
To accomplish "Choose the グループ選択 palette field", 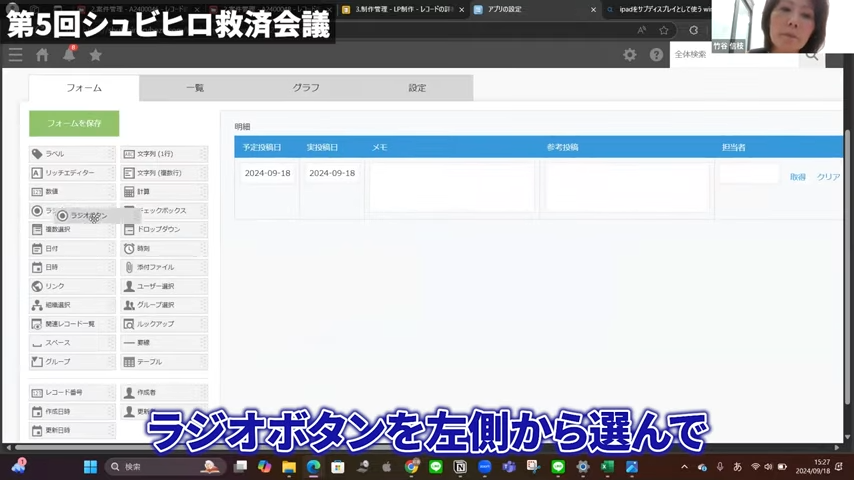I will point(164,305).
